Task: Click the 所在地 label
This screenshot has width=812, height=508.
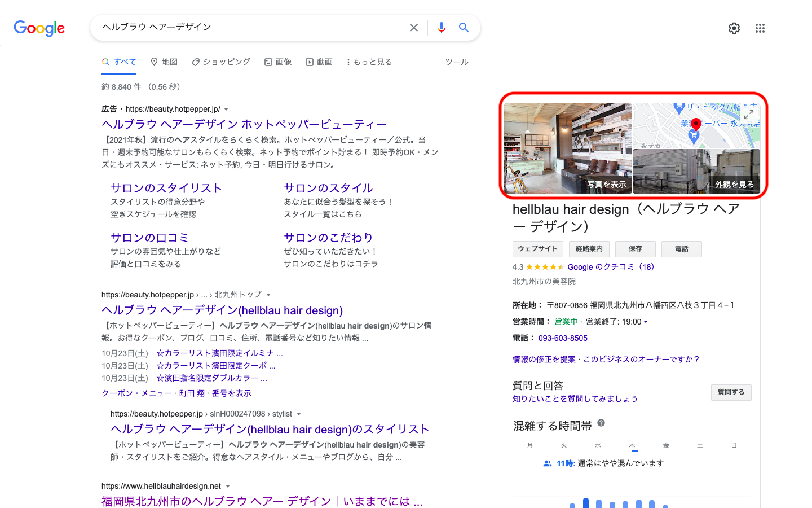Action: 527,305
